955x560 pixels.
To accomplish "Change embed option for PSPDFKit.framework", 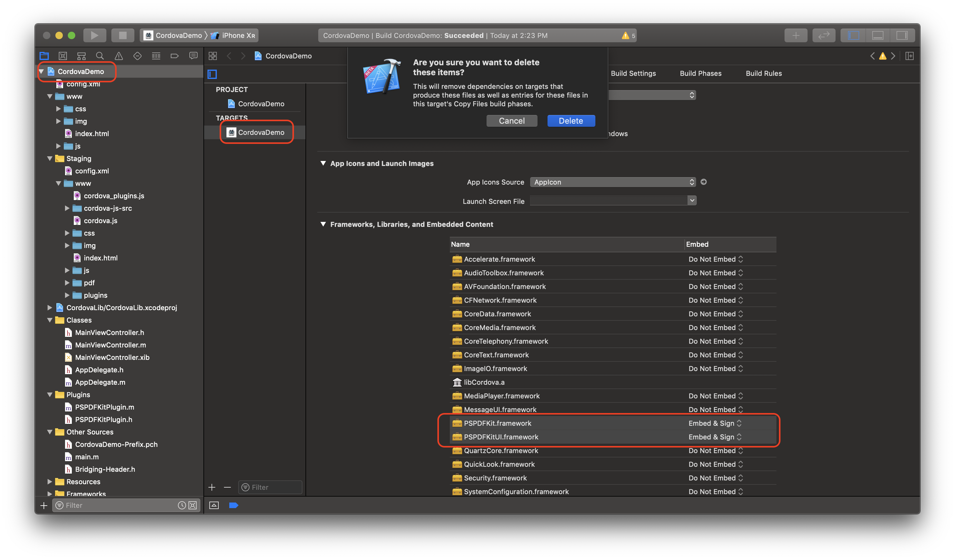I will tap(715, 423).
